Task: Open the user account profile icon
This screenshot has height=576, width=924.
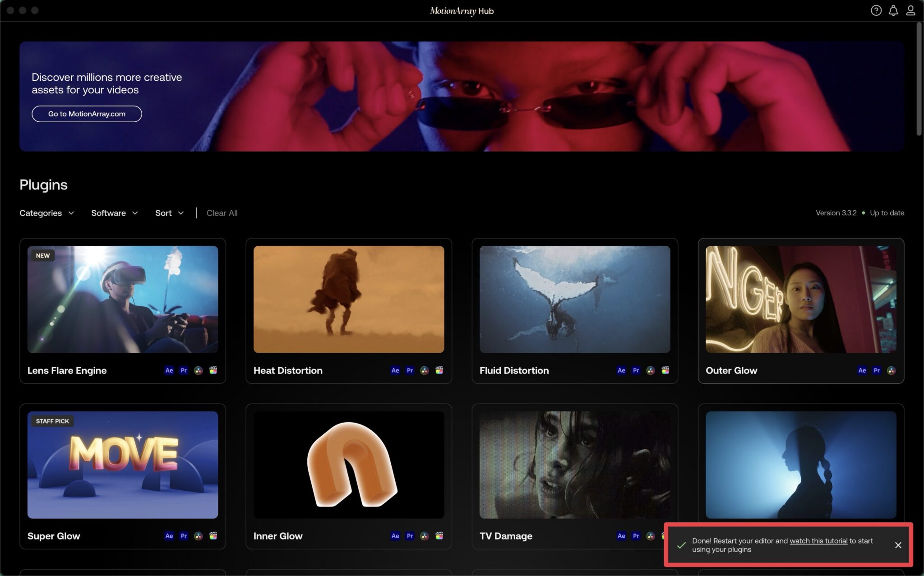Action: tap(910, 10)
